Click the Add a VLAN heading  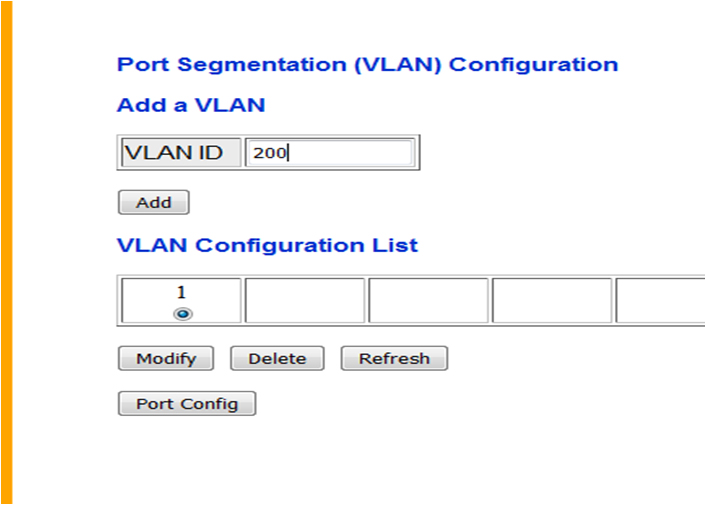[191, 105]
